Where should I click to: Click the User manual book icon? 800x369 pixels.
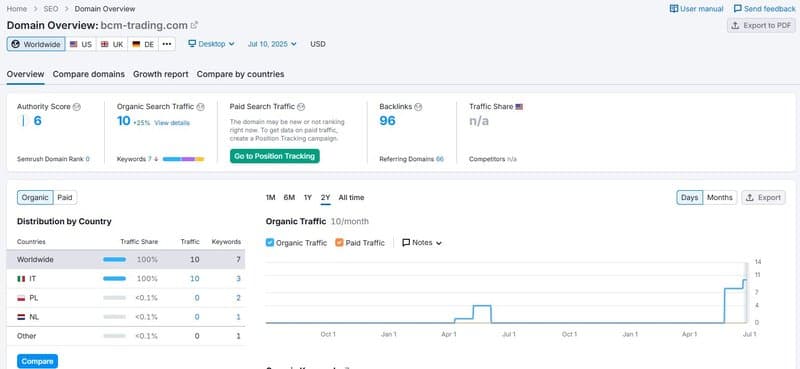click(673, 9)
